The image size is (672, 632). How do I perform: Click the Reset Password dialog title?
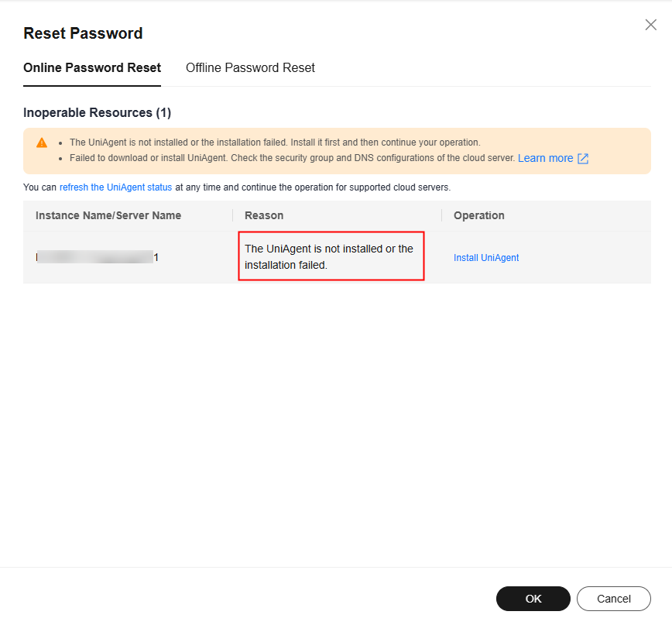click(x=83, y=33)
